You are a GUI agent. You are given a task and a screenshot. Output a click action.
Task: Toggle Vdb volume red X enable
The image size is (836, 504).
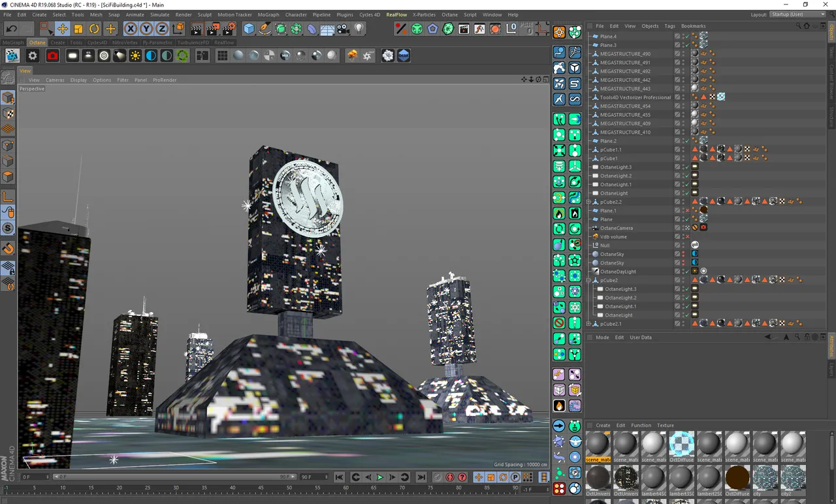tap(687, 236)
